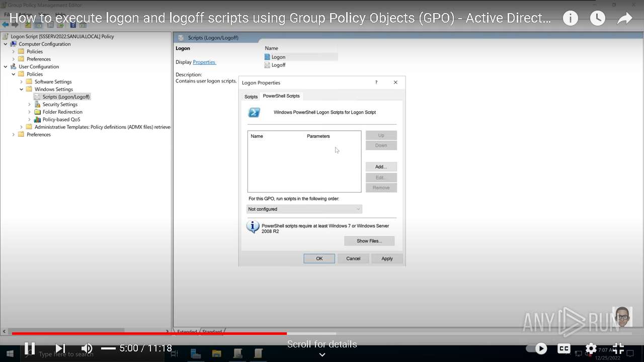Click the question mark help in Logon Properties
This screenshot has width=644, height=362.
376,82
